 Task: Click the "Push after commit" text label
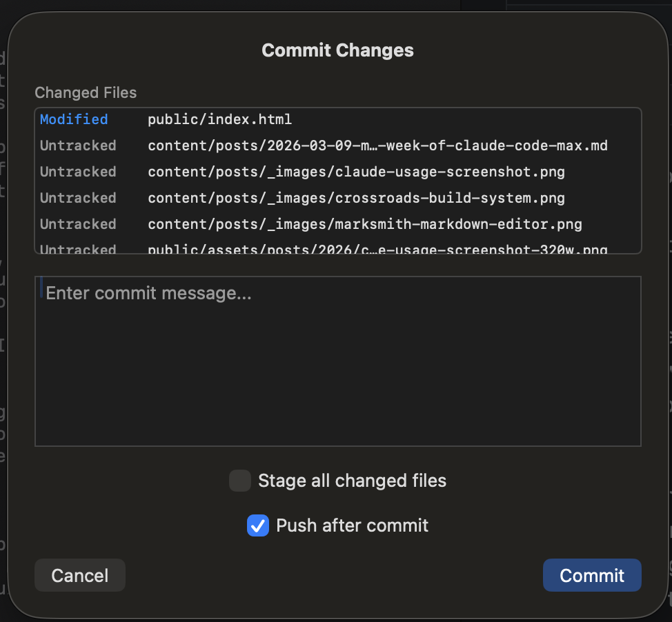(x=353, y=525)
